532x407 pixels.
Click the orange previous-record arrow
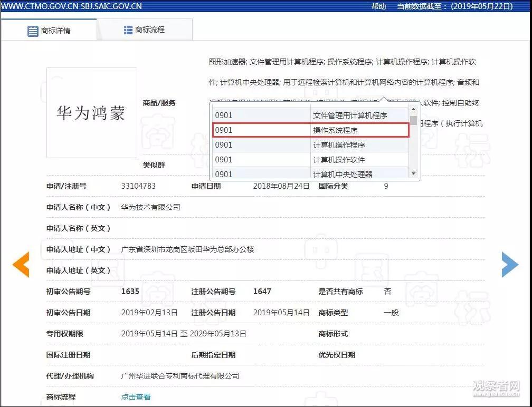click(x=21, y=265)
